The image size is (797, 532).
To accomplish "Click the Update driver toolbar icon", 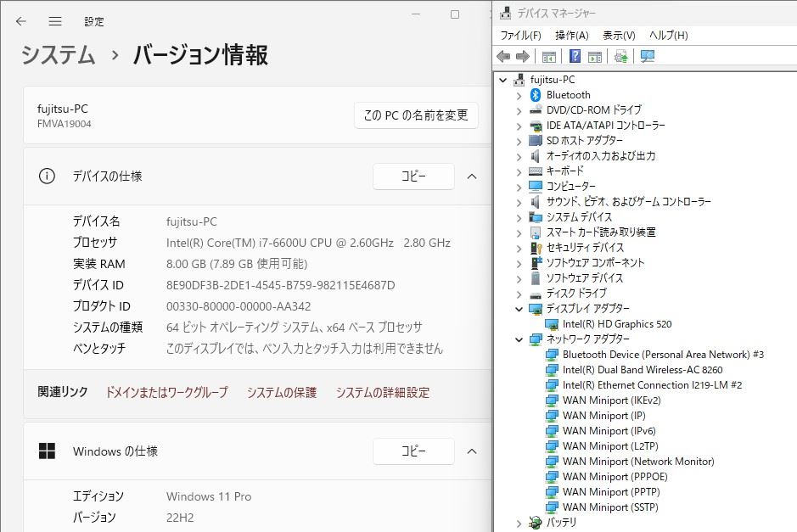I will point(620,56).
